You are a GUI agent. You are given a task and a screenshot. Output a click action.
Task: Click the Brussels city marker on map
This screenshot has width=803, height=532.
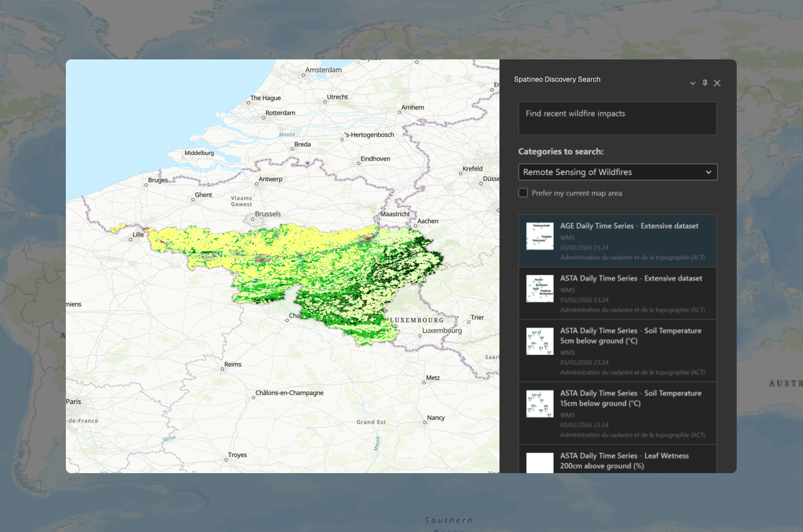tap(253, 219)
